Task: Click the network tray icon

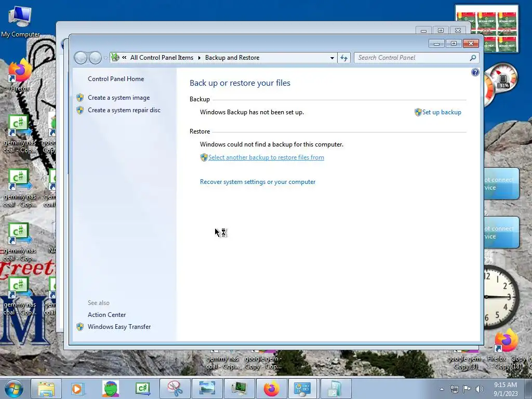Action: (x=454, y=389)
